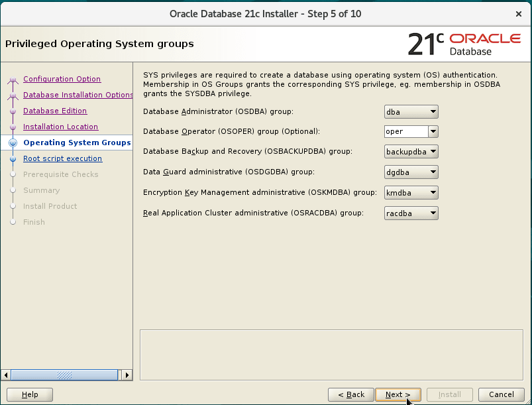
Task: Click the OSBACKUPDBA group label
Action: [248, 151]
